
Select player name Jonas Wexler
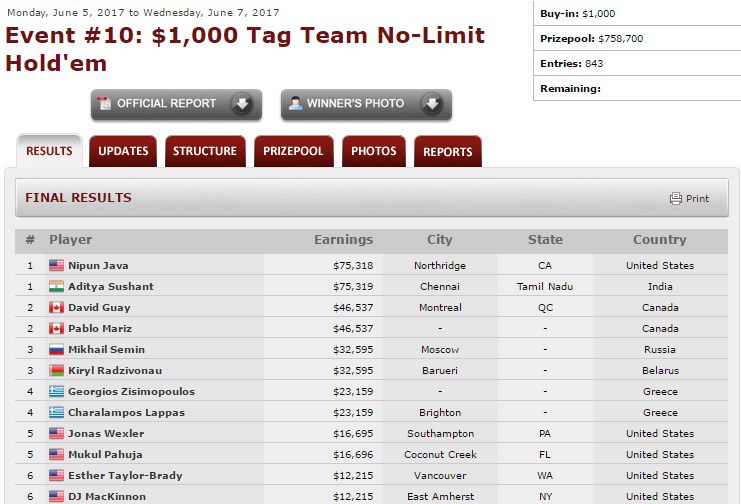pyautogui.click(x=106, y=434)
